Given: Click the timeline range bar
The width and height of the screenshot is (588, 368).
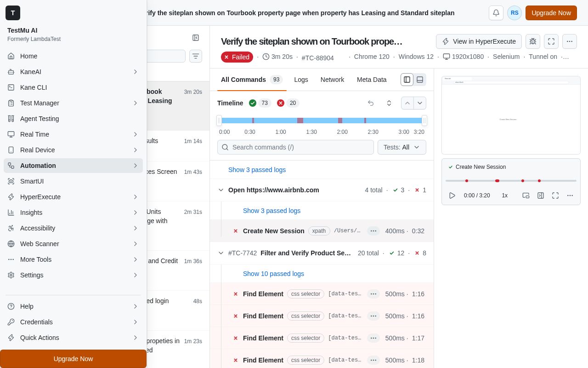Looking at the screenshot, I should [x=322, y=121].
